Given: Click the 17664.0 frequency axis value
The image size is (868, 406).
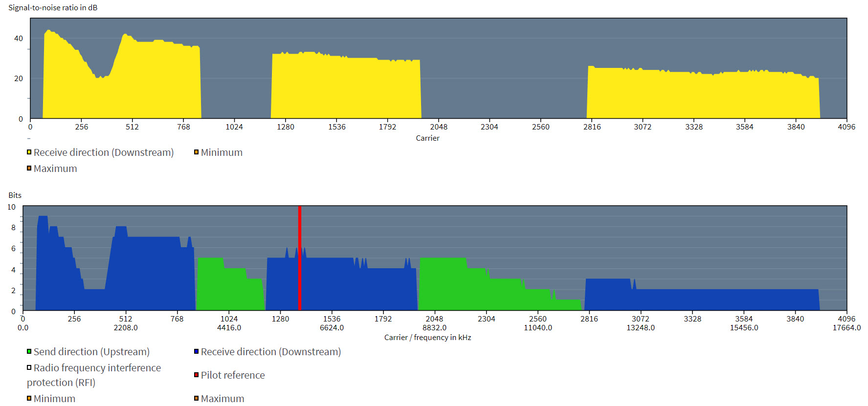Looking at the screenshot, I should (846, 328).
